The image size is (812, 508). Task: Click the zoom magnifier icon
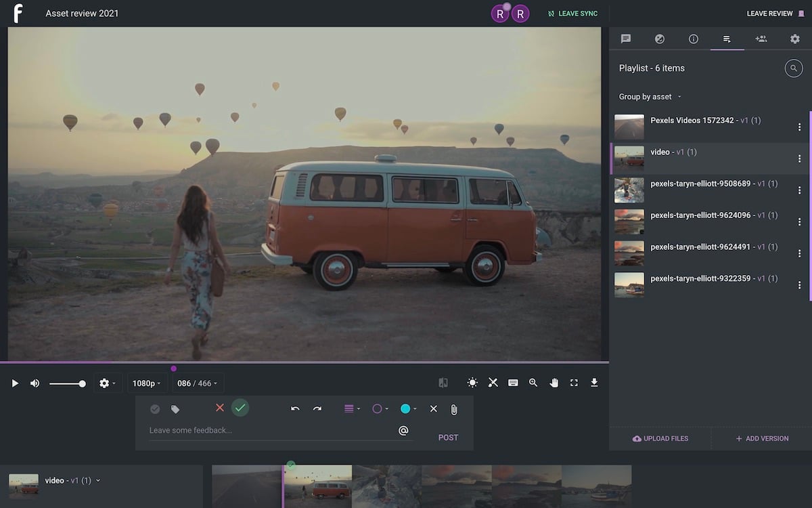[533, 383]
